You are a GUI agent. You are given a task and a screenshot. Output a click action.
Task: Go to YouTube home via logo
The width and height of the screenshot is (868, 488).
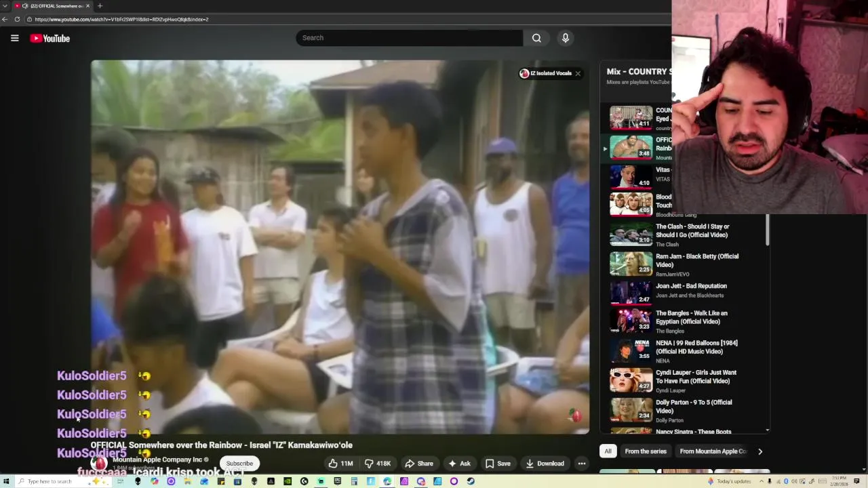tap(50, 39)
